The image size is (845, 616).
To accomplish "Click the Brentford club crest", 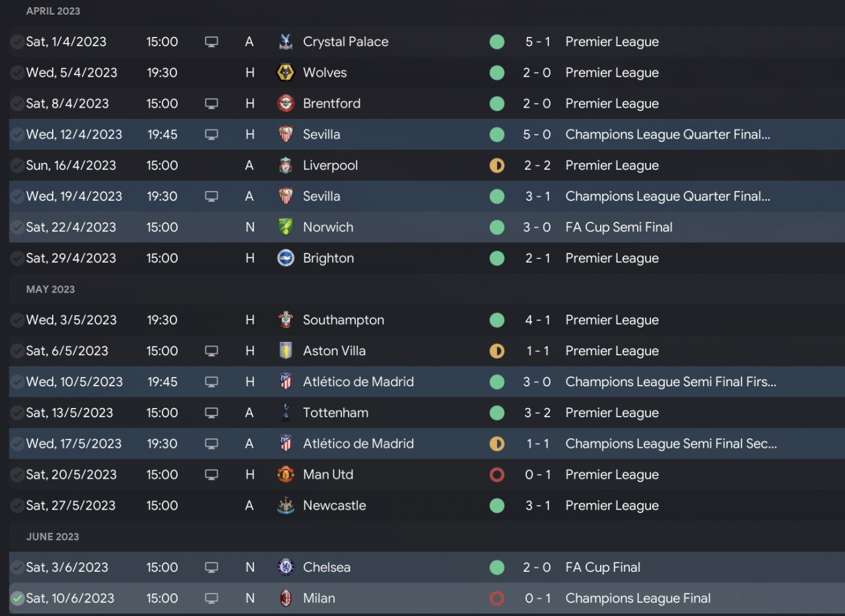I will coord(285,104).
